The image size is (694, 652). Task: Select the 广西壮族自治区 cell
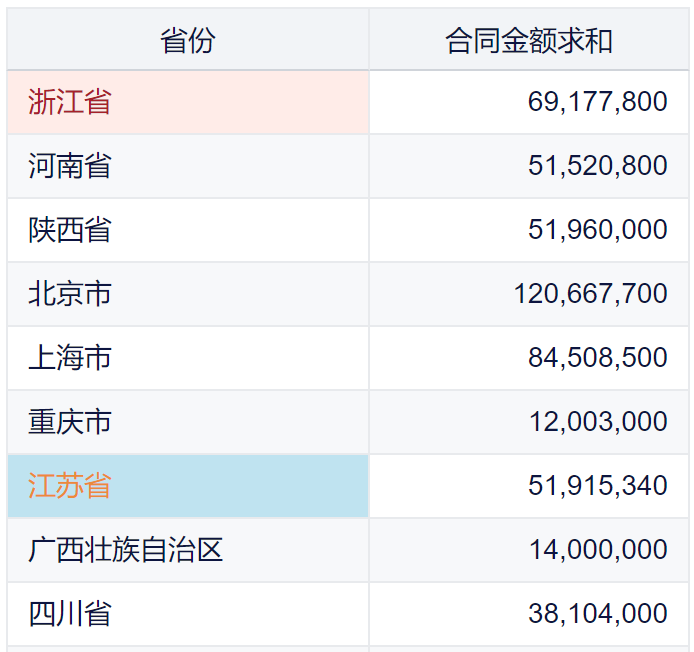tap(126, 550)
